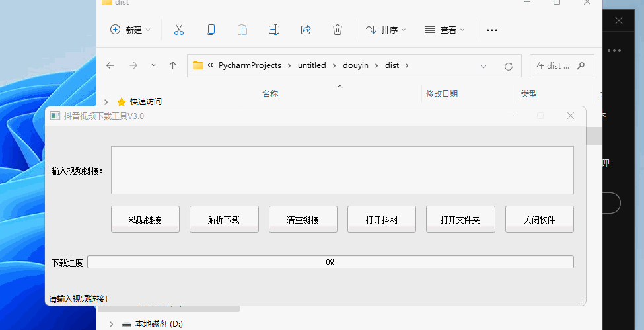This screenshot has height=330, width=644.
Task: Open the 新建 (New) menu
Action: point(130,30)
